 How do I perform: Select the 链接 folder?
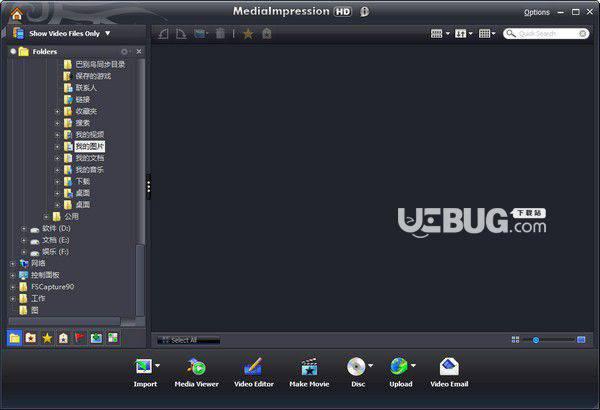tap(83, 100)
